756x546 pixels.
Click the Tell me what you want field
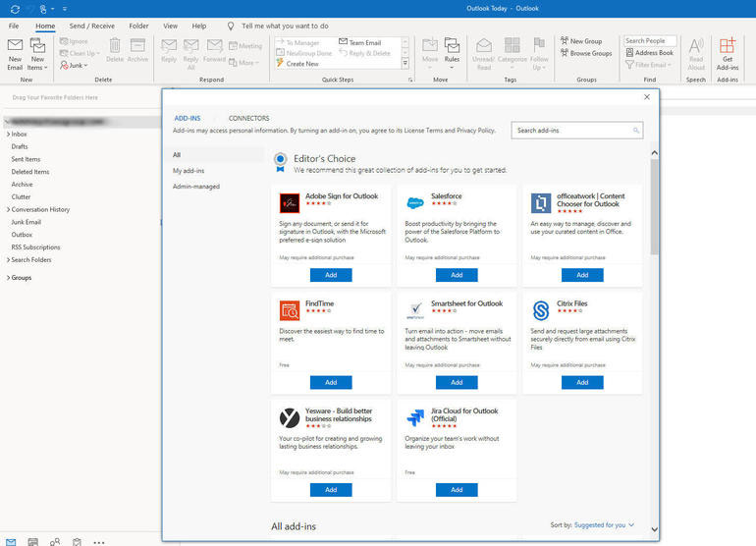click(x=285, y=27)
